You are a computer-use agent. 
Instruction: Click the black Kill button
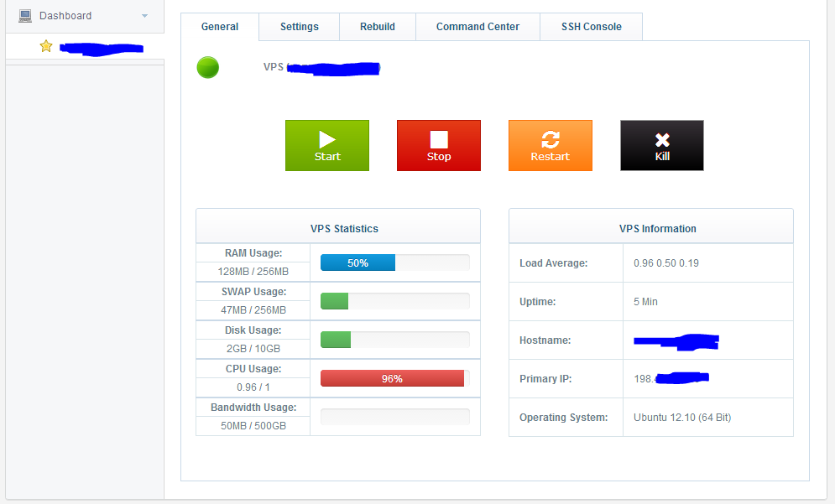coord(662,145)
